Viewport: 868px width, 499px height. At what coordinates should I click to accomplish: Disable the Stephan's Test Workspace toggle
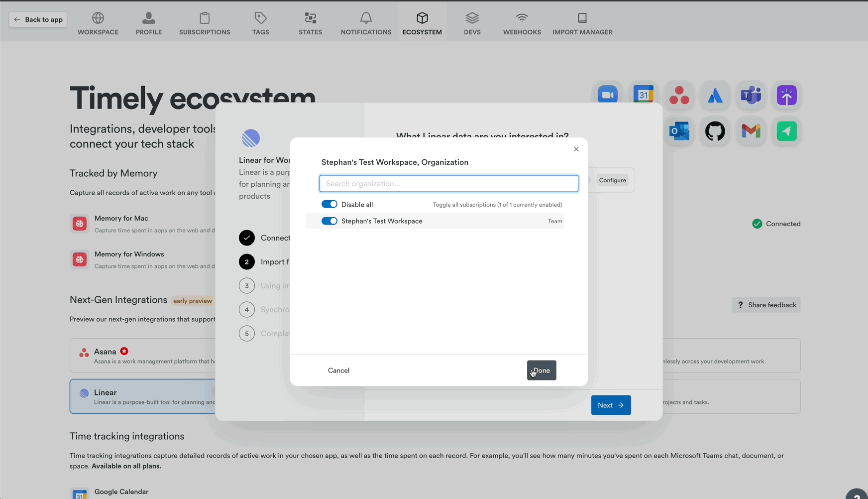click(x=329, y=221)
